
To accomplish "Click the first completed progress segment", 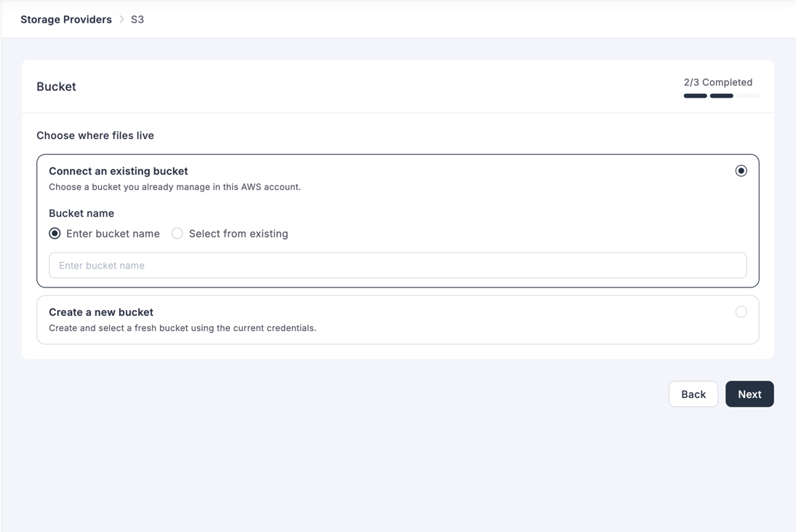I will 694,95.
